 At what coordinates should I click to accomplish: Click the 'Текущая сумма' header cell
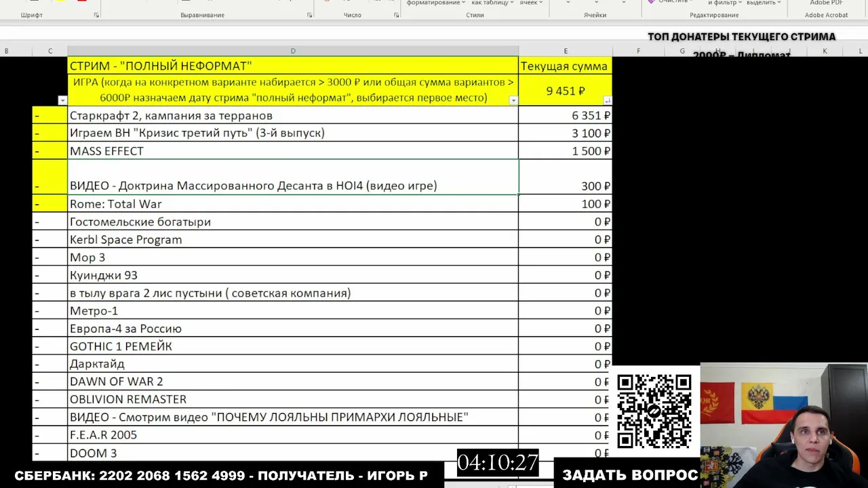point(566,66)
